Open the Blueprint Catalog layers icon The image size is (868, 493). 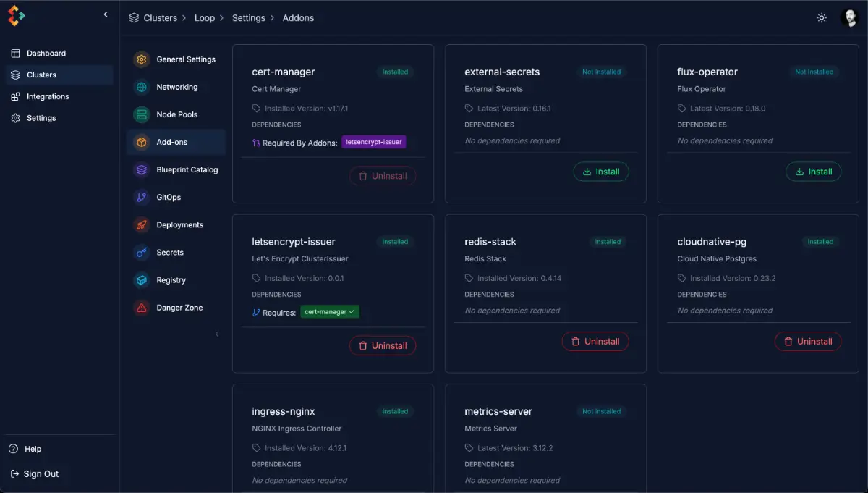142,169
